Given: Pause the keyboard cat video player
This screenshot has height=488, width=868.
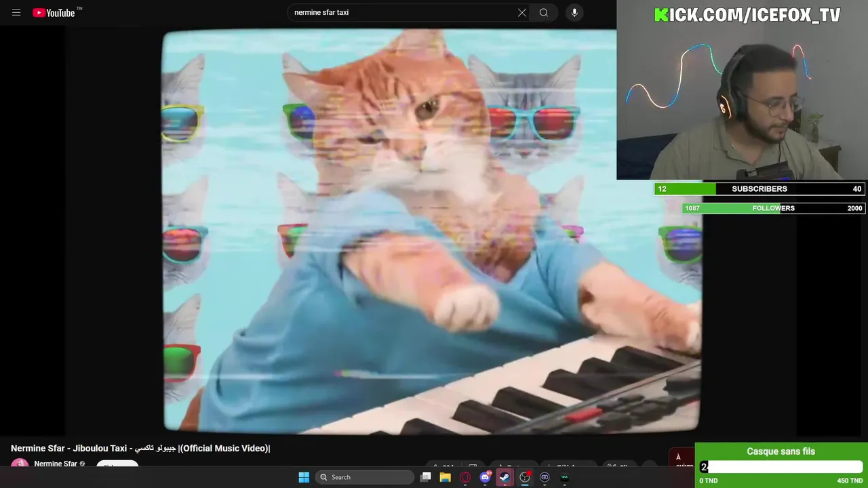Looking at the screenshot, I should click(x=431, y=230).
